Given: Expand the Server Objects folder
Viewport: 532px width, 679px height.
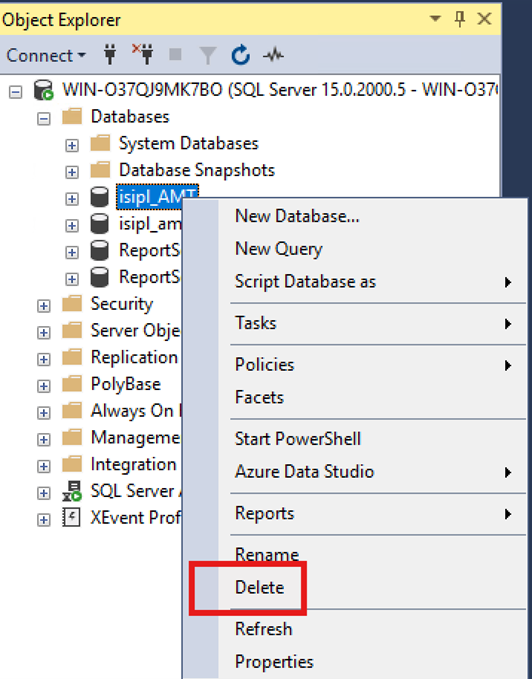Looking at the screenshot, I should click(x=44, y=333).
